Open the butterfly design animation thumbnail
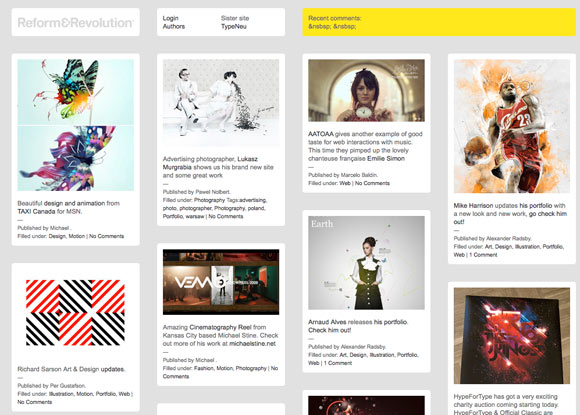This screenshot has height=415, width=580. click(75, 125)
